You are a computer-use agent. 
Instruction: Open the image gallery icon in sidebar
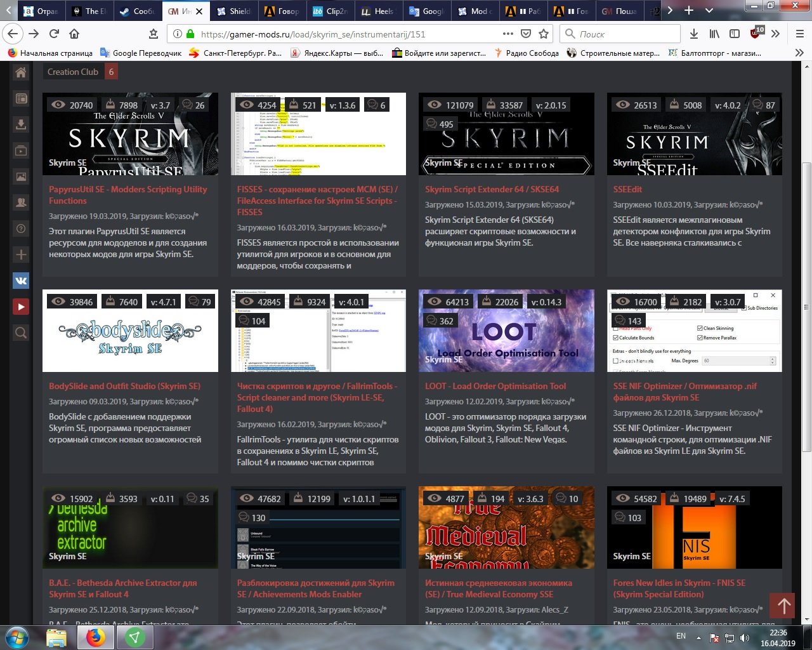pos(21,176)
